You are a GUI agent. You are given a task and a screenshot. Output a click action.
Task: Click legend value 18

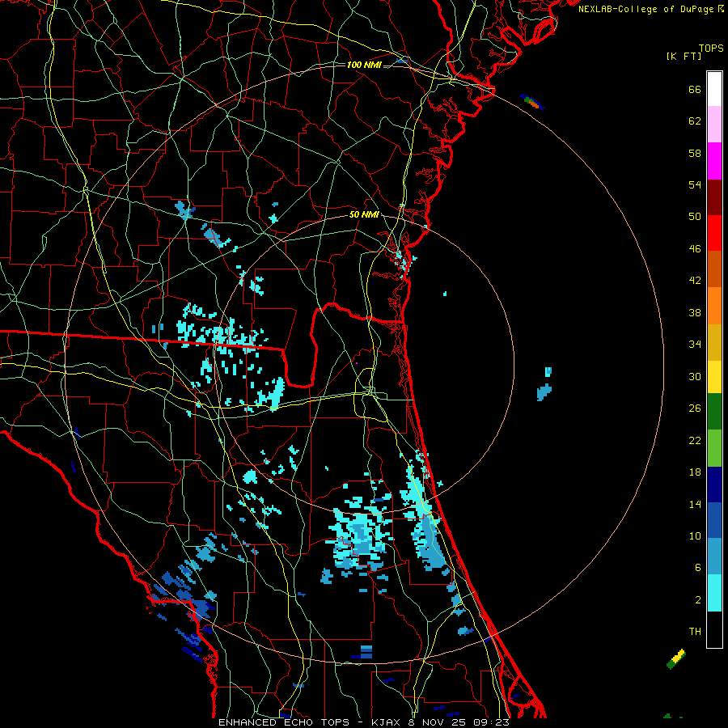(695, 472)
